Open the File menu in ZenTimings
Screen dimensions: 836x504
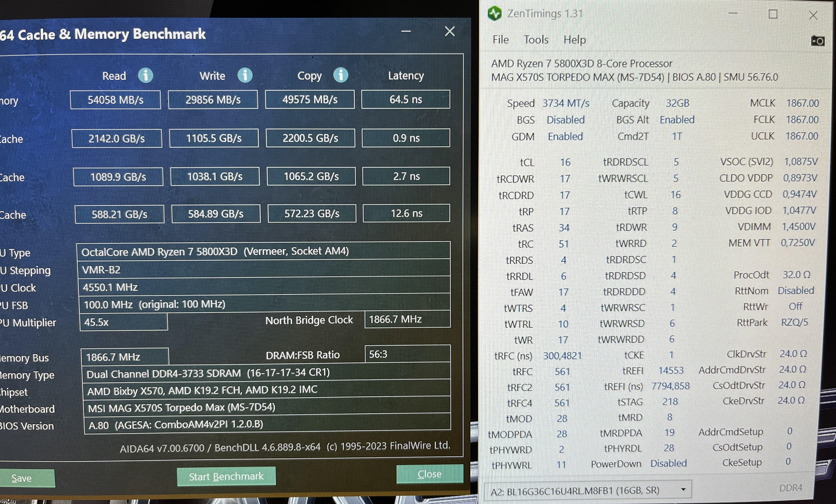(500, 39)
